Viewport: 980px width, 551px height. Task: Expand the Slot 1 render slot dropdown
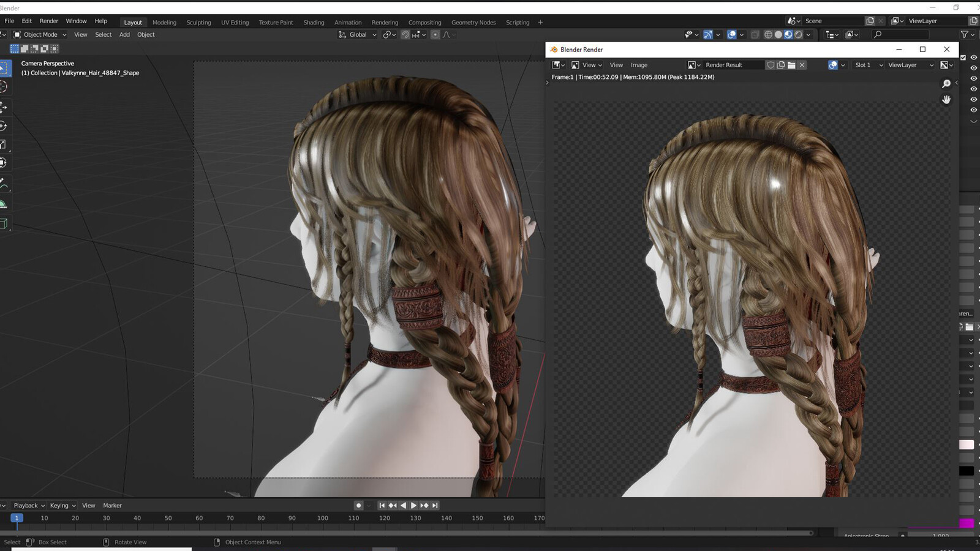point(869,65)
